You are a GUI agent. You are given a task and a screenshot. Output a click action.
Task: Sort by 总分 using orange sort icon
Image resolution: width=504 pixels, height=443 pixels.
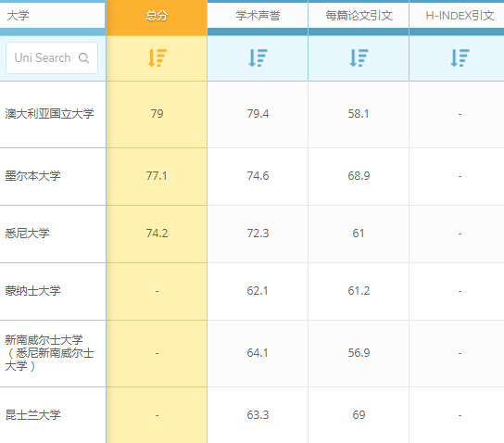tap(157, 57)
